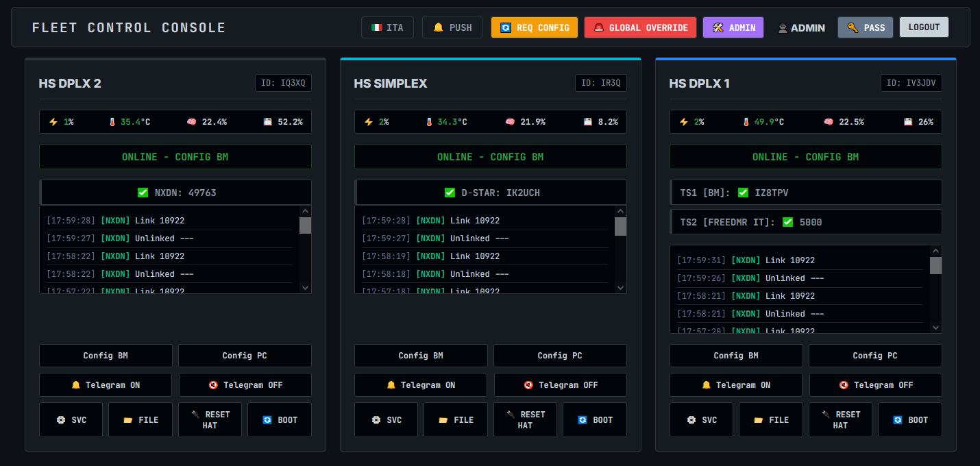The width and height of the screenshot is (980, 466).
Task: Click the log scrollbar down arrow on HS SIMPLEX
Action: [620, 288]
